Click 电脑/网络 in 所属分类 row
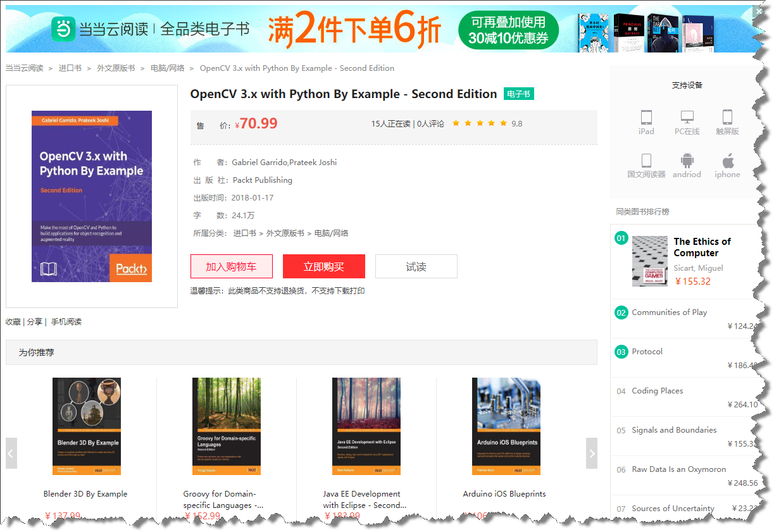Screen dimensions: 774x532 pos(332,233)
